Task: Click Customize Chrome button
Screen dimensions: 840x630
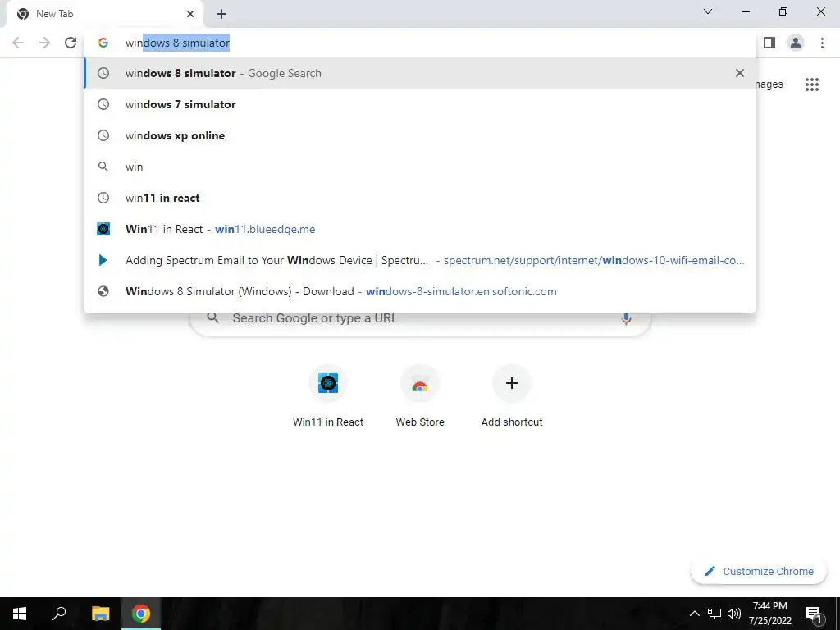Action: pyautogui.click(x=759, y=571)
